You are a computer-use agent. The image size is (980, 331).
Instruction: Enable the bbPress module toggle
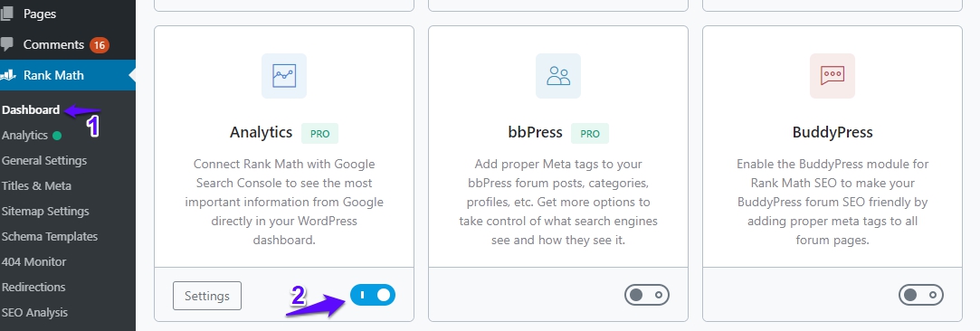(647, 295)
